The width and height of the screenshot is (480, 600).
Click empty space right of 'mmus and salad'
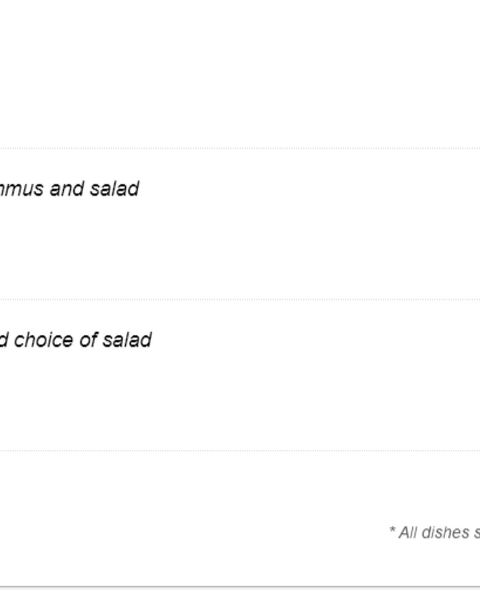310,189
